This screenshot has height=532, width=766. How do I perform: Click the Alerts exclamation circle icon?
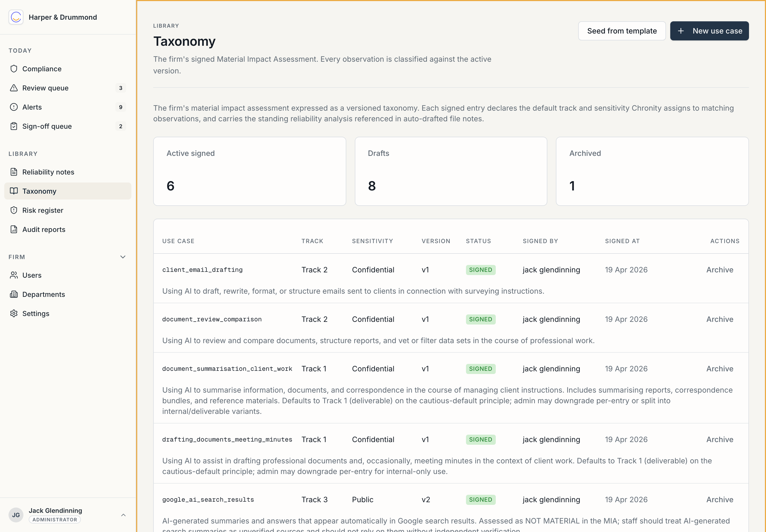14,107
